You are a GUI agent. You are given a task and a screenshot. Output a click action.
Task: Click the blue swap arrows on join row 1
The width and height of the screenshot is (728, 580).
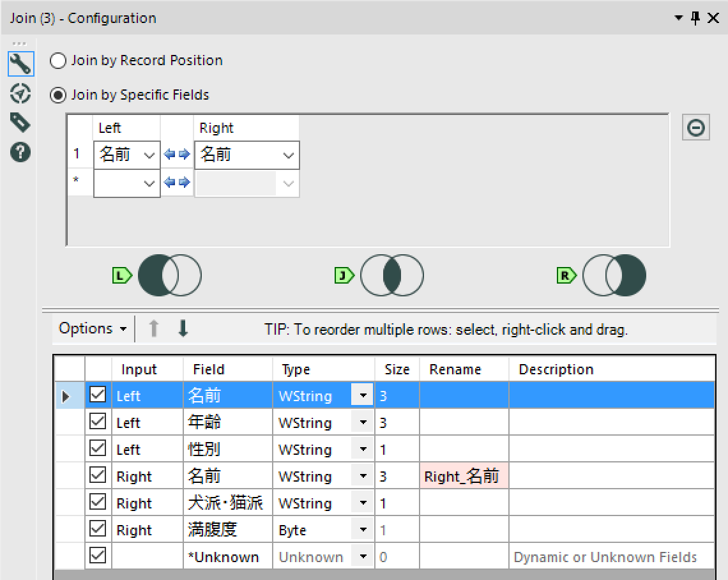coord(176,155)
